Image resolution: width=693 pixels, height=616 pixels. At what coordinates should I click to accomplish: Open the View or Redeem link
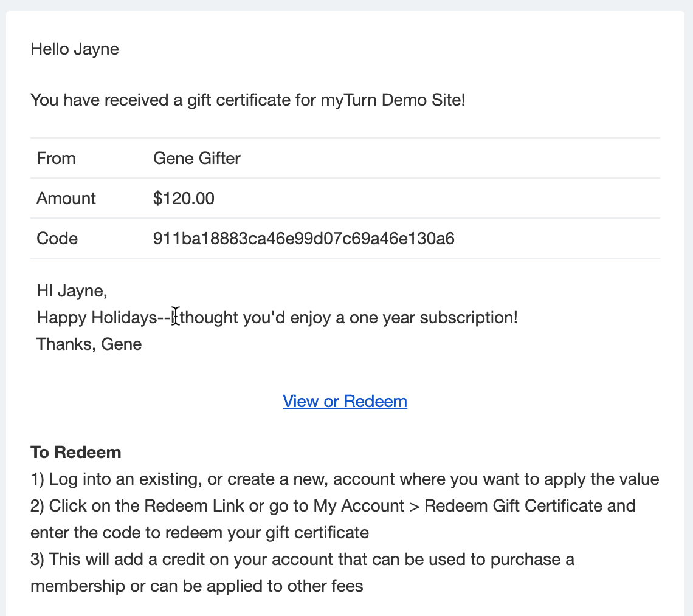[345, 401]
